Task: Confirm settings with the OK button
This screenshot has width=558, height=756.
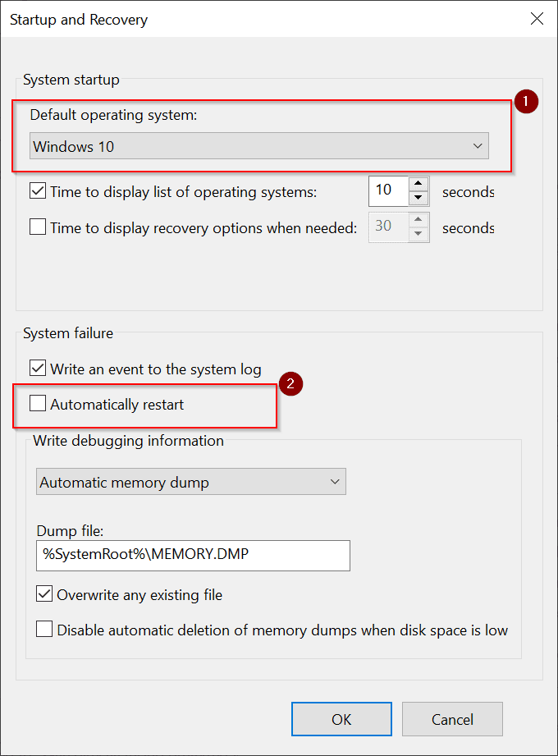Action: (x=341, y=718)
